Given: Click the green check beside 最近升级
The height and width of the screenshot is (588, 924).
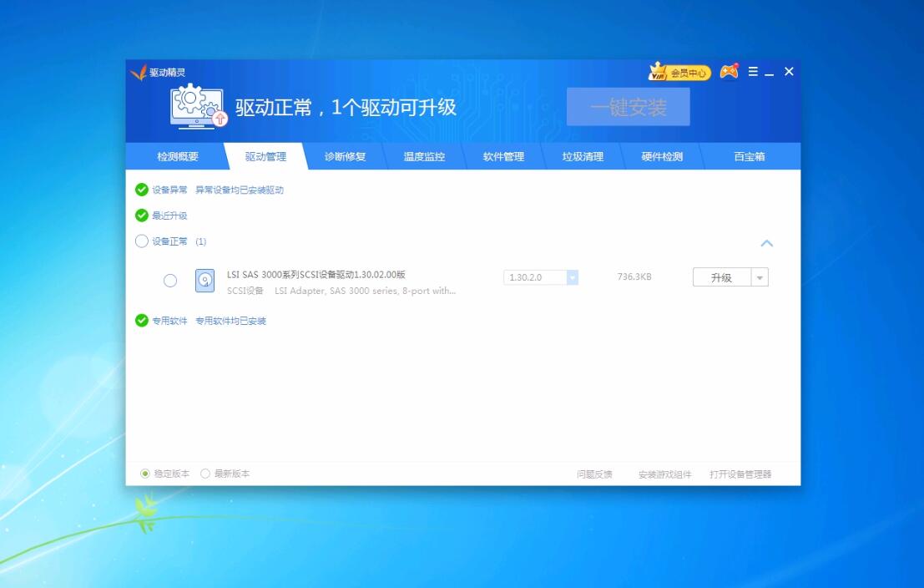Looking at the screenshot, I should point(141,215).
